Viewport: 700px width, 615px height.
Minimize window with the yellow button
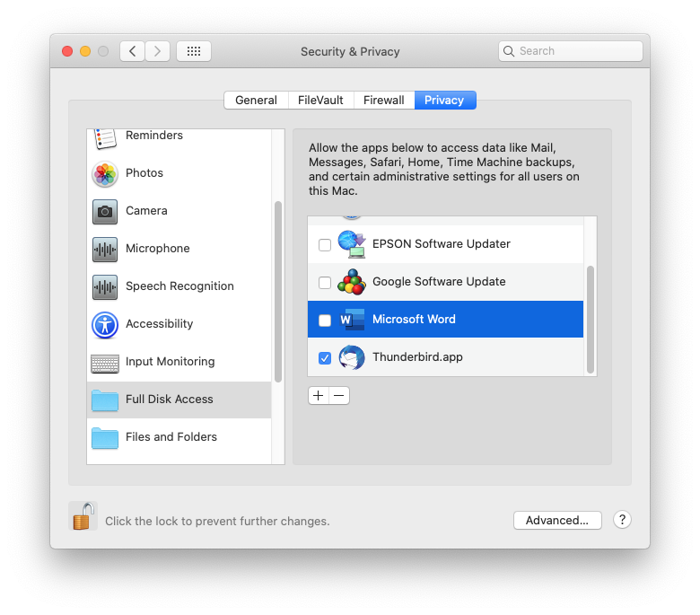click(85, 51)
